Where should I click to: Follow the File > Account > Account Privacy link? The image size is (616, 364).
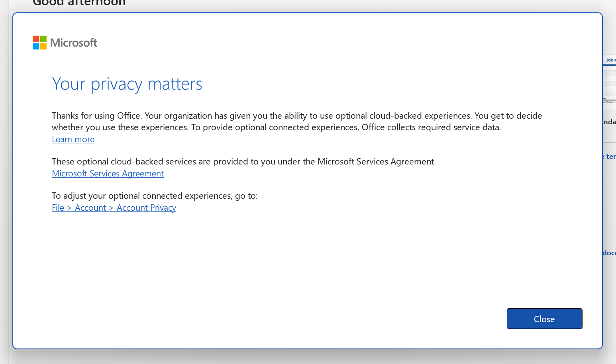pyautogui.click(x=114, y=208)
